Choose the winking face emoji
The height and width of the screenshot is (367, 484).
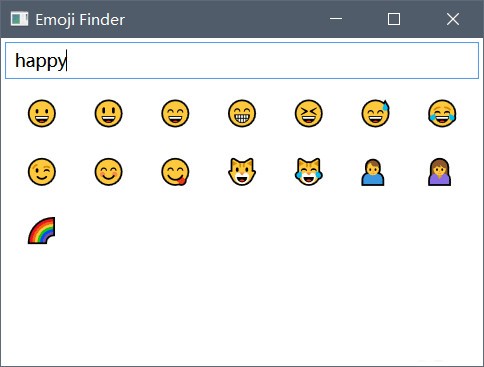42,172
